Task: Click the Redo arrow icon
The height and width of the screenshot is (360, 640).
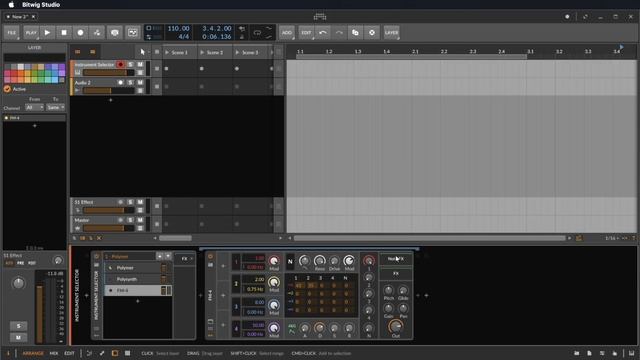Action: tap(339, 33)
